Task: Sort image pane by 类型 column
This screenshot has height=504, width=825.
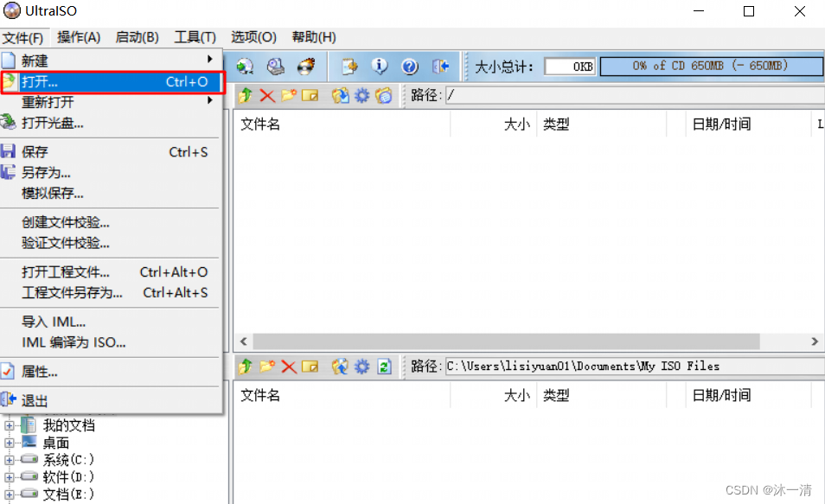Action: click(x=601, y=124)
